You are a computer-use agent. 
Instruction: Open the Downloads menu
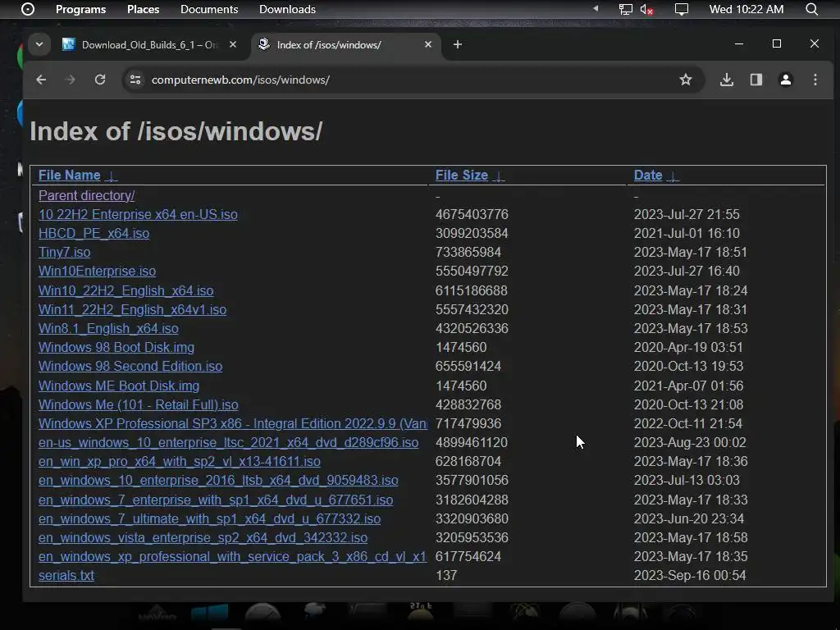click(x=287, y=9)
